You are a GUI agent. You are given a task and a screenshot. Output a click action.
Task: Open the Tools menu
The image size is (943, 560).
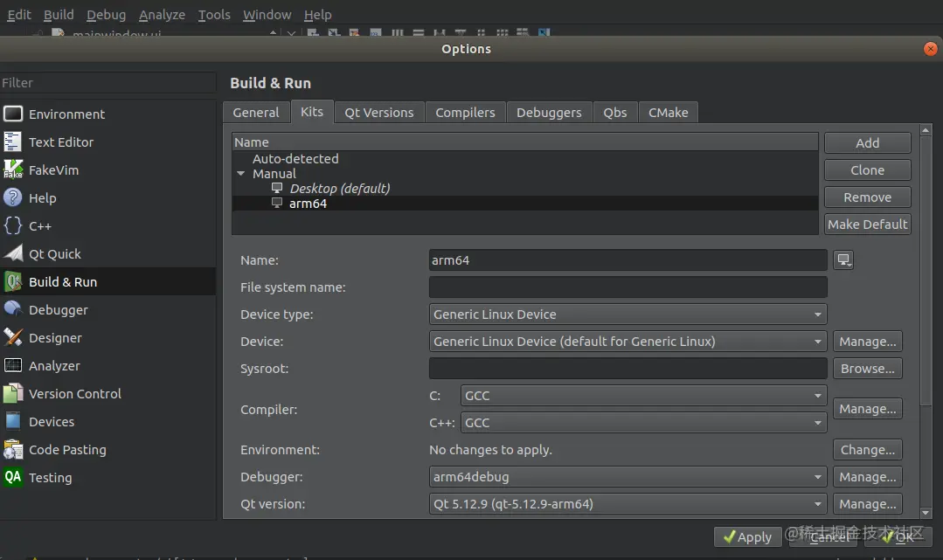214,15
